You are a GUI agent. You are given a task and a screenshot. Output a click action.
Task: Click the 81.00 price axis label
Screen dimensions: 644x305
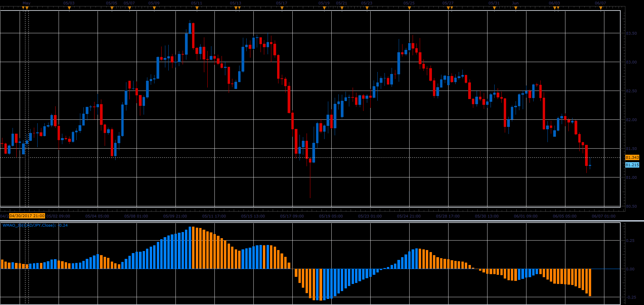coord(631,177)
